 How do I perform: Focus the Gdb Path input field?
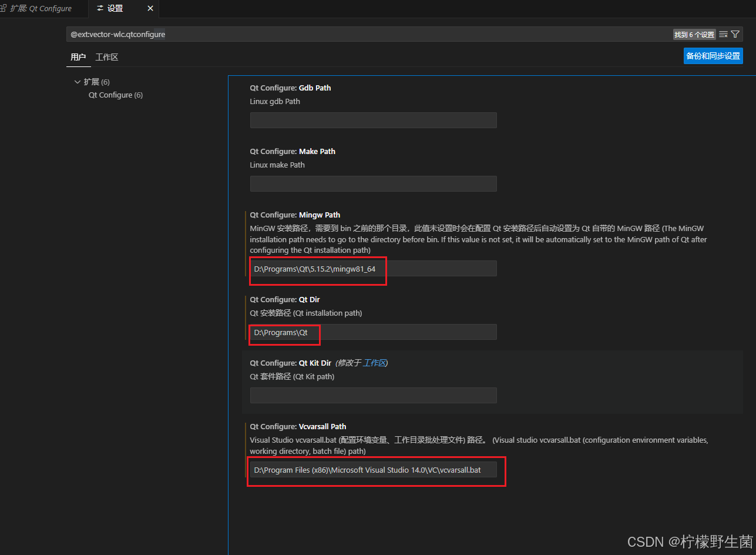point(373,121)
